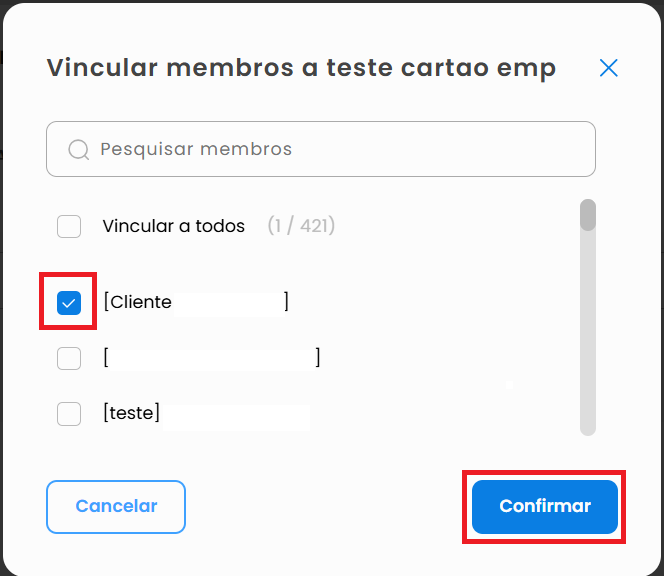Click the blue checkmark icon beside Cliente
This screenshot has width=664, height=576.
coord(69,302)
